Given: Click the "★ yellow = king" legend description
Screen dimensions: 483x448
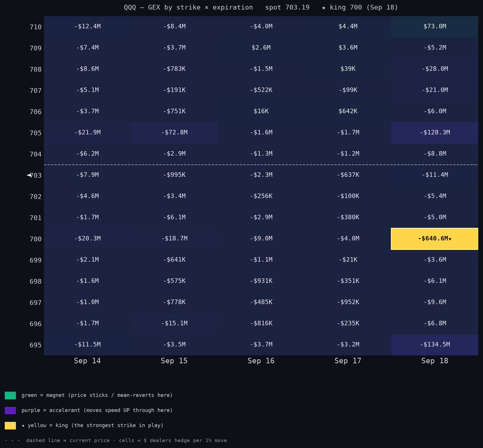Looking at the screenshot, I should [x=92, y=425].
